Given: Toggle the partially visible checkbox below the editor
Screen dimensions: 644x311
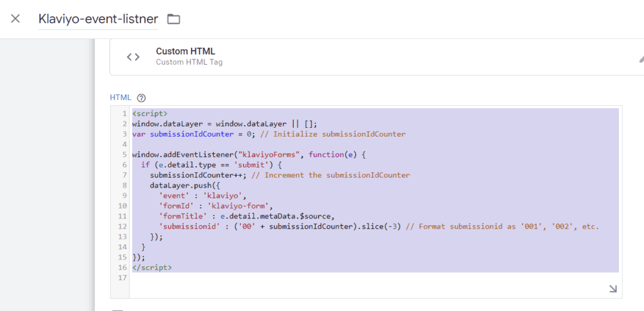Looking at the screenshot, I should click(x=116, y=309).
